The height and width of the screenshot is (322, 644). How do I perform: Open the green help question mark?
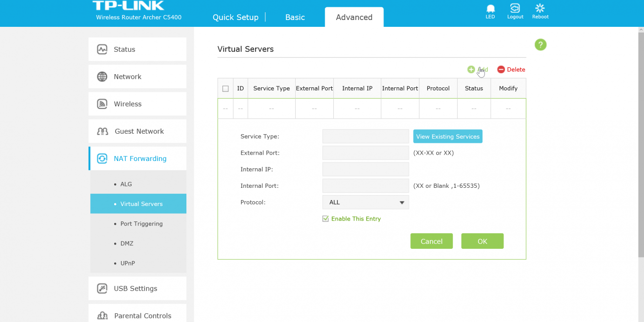point(540,45)
